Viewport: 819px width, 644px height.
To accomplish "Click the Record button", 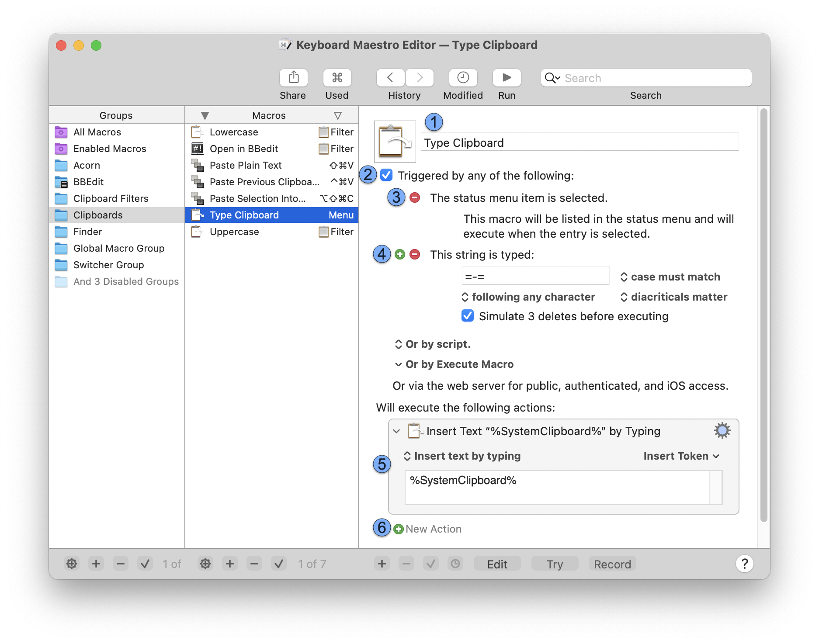I will pyautogui.click(x=612, y=564).
